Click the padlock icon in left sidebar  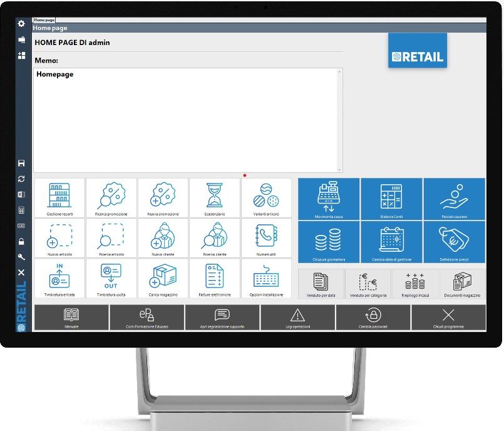[21, 241]
